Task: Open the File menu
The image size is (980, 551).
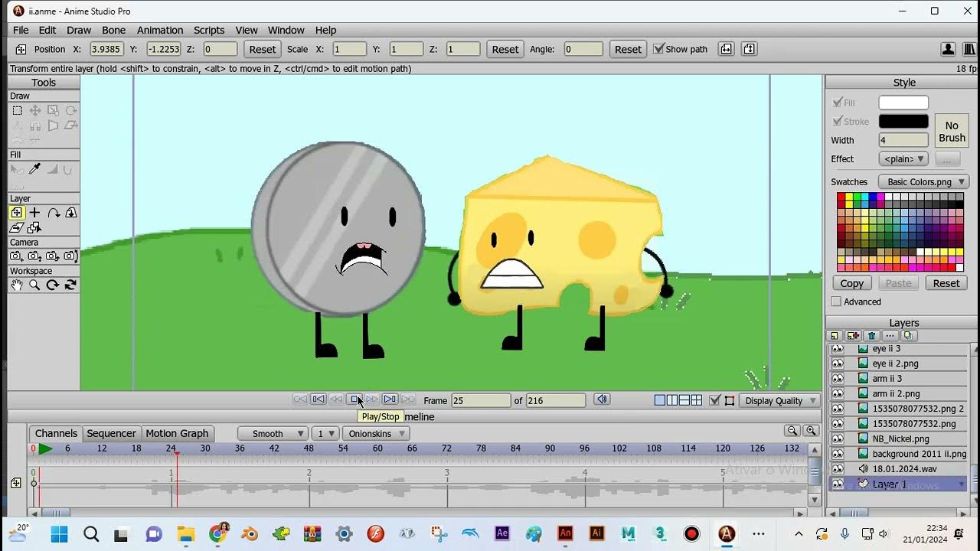Action: click(x=21, y=30)
